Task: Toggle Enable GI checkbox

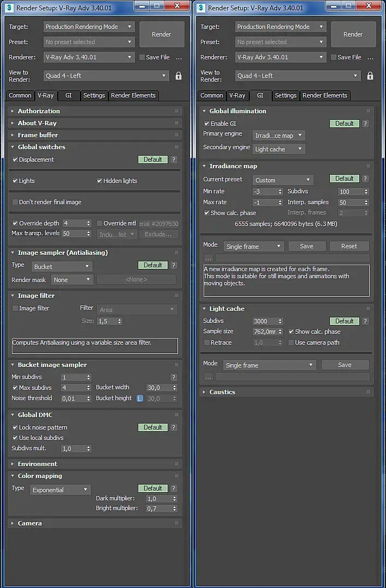Action: coord(207,124)
